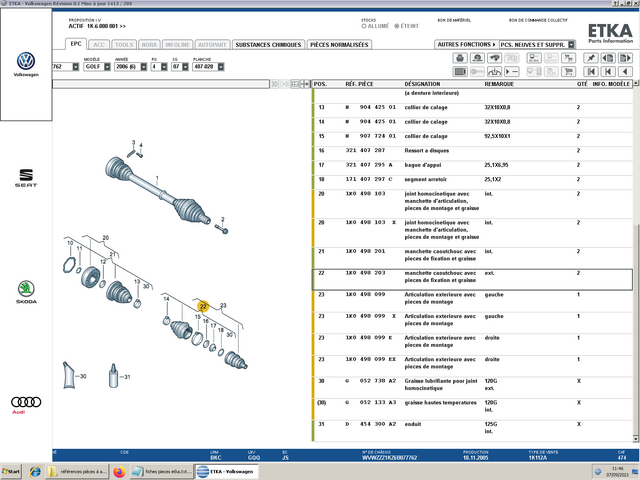Select row 15 collier de calage 92,5X10X1
Screen dimensions: 640x480
[472, 139]
